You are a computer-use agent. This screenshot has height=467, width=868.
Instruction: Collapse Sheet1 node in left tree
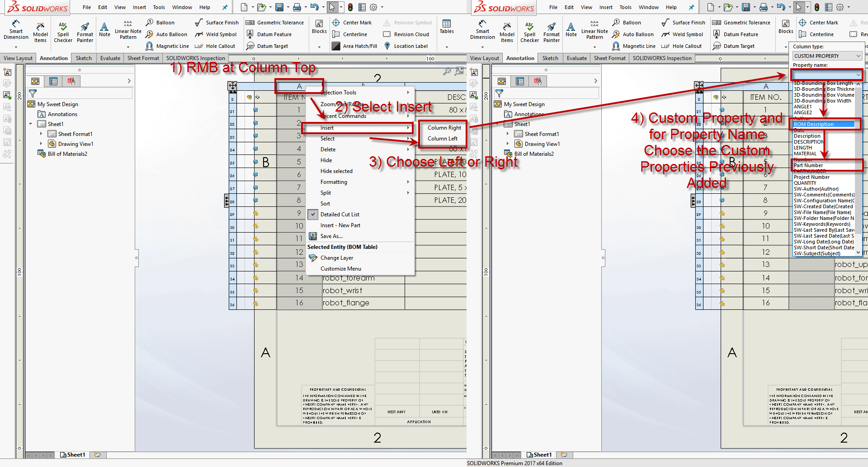coord(31,124)
